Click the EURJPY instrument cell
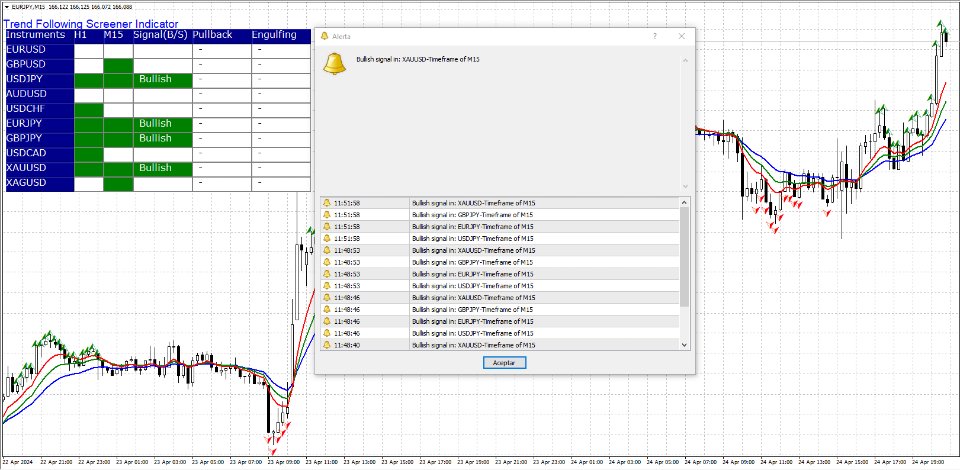 click(x=40, y=124)
